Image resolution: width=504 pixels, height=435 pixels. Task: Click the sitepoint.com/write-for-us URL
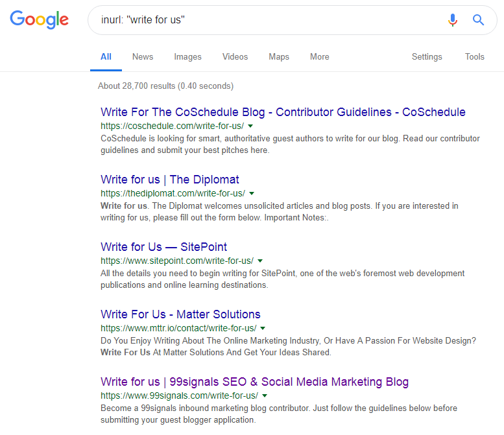pos(177,261)
